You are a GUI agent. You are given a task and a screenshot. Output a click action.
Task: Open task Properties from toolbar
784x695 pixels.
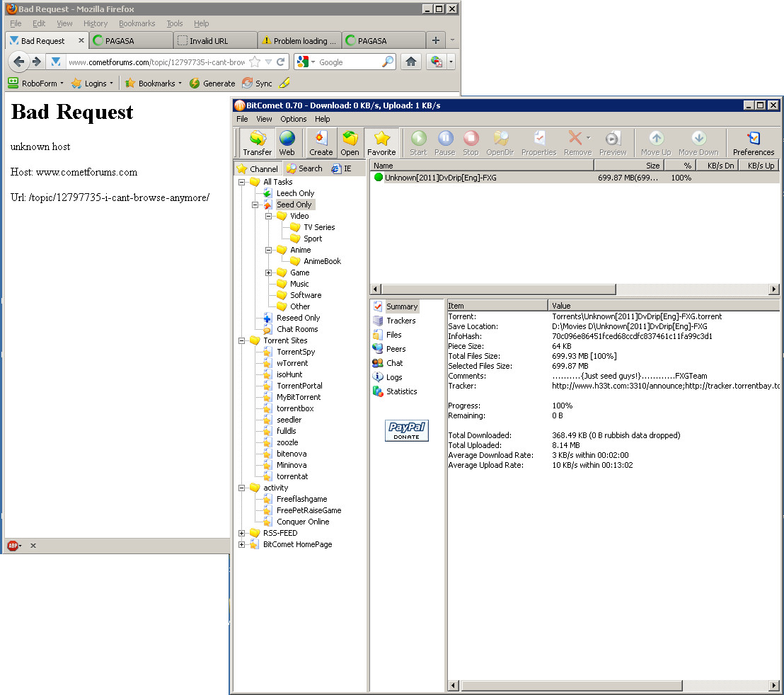click(x=538, y=142)
